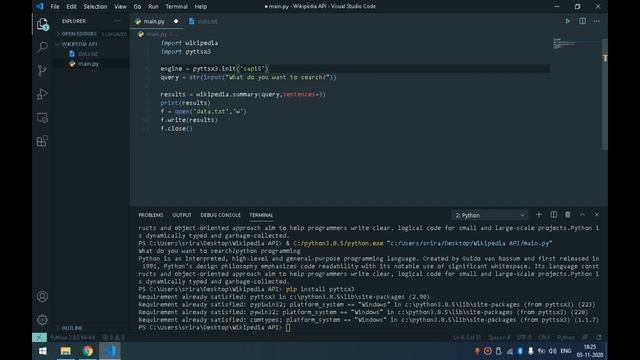
Task: Click UTF-8 encoding in status bar
Action: (524, 338)
